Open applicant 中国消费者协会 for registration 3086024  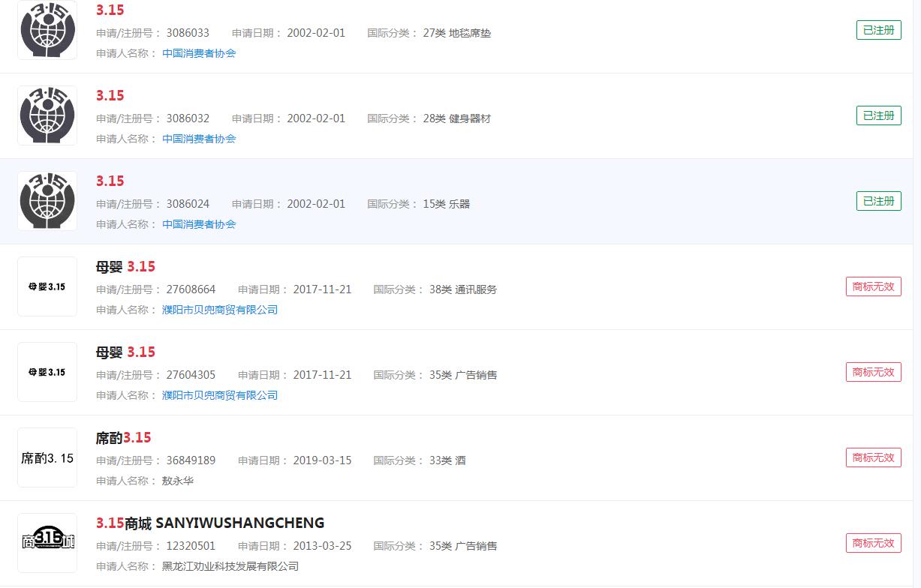[199, 224]
